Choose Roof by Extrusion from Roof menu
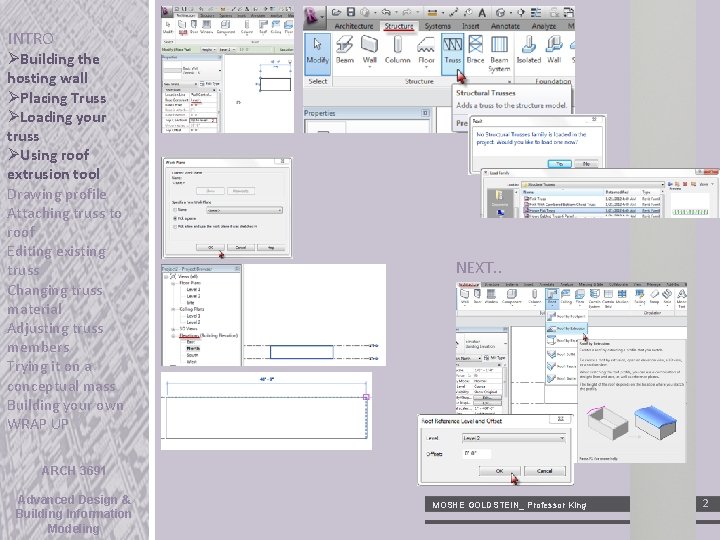 (566, 329)
